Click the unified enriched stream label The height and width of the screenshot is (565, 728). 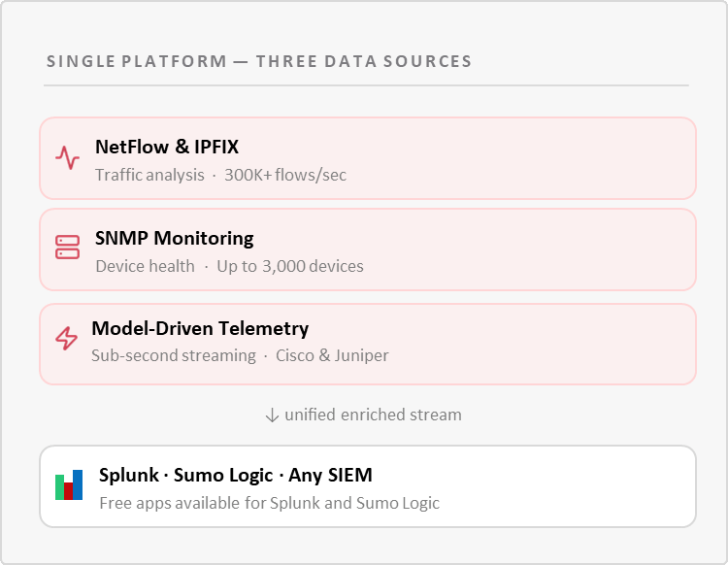(373, 415)
